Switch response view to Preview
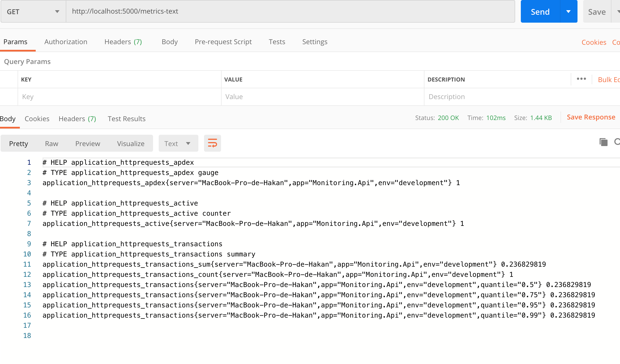The width and height of the screenshot is (620, 364). coord(88,144)
